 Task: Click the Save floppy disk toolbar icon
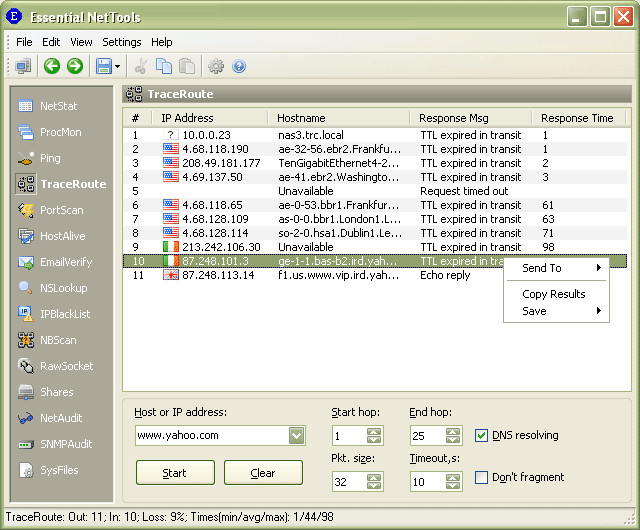104,66
